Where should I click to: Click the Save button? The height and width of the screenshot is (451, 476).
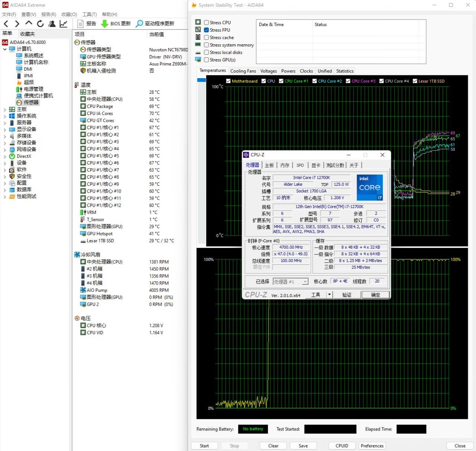303,446
